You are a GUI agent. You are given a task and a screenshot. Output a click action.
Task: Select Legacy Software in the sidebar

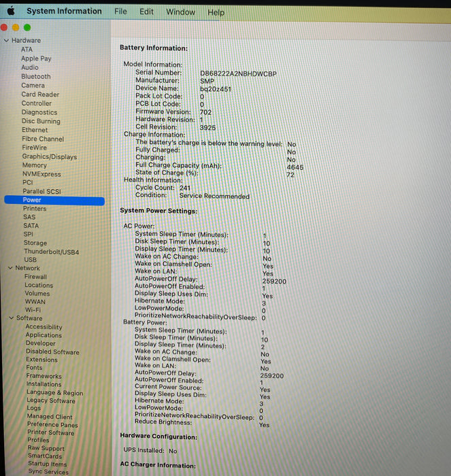51,401
